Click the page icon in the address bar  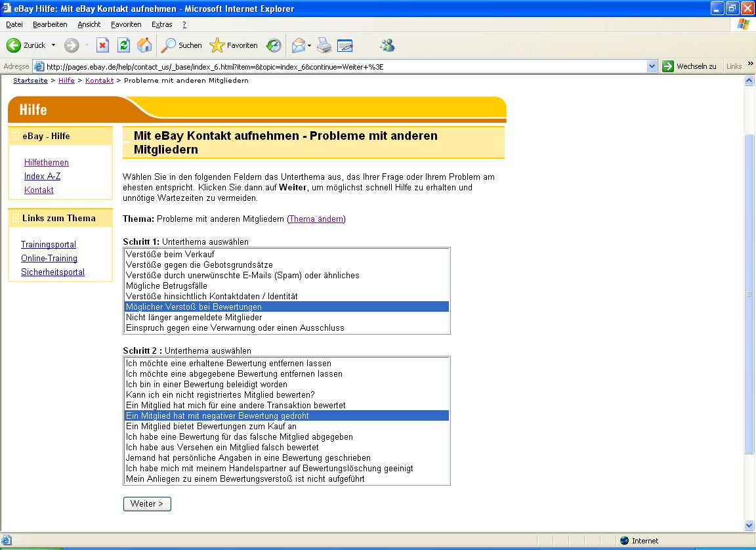tap(39, 66)
